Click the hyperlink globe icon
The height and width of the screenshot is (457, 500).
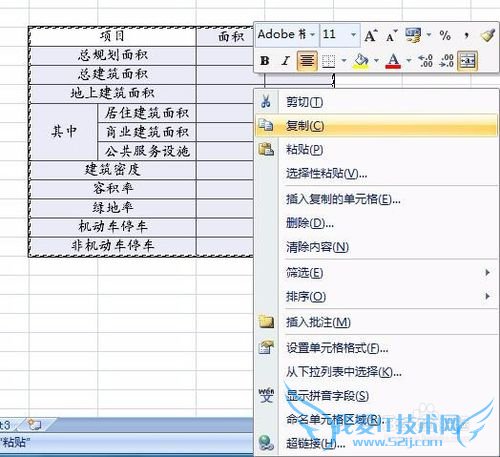coord(266,443)
